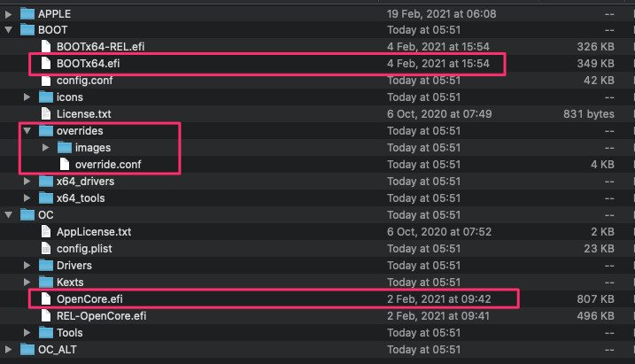
Task: Expand the OC_ALT folder
Action: 9,350
